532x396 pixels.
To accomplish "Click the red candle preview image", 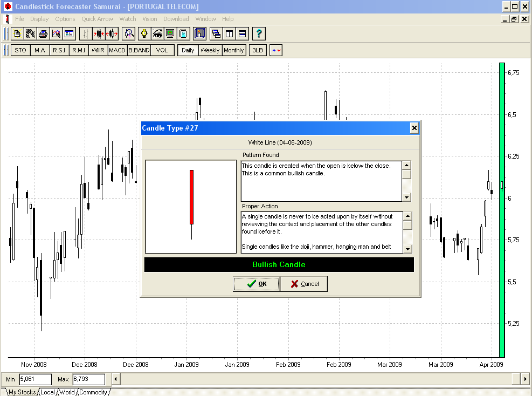I will 191,207.
